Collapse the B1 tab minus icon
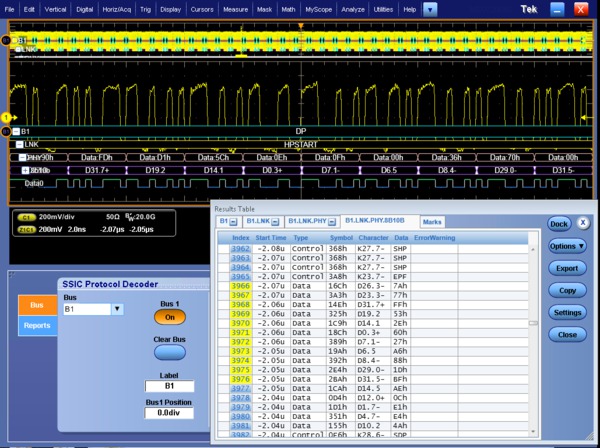The height and width of the screenshot is (448, 600). 233,222
